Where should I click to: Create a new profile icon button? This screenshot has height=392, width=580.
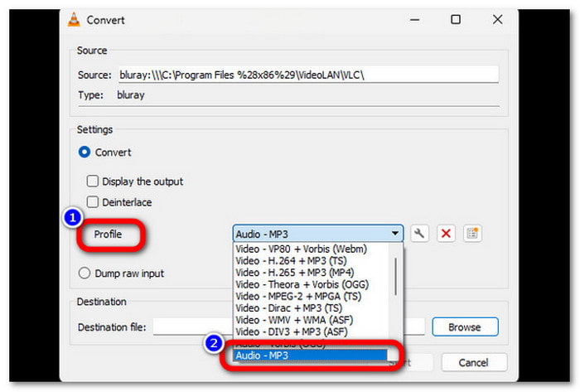coord(472,234)
